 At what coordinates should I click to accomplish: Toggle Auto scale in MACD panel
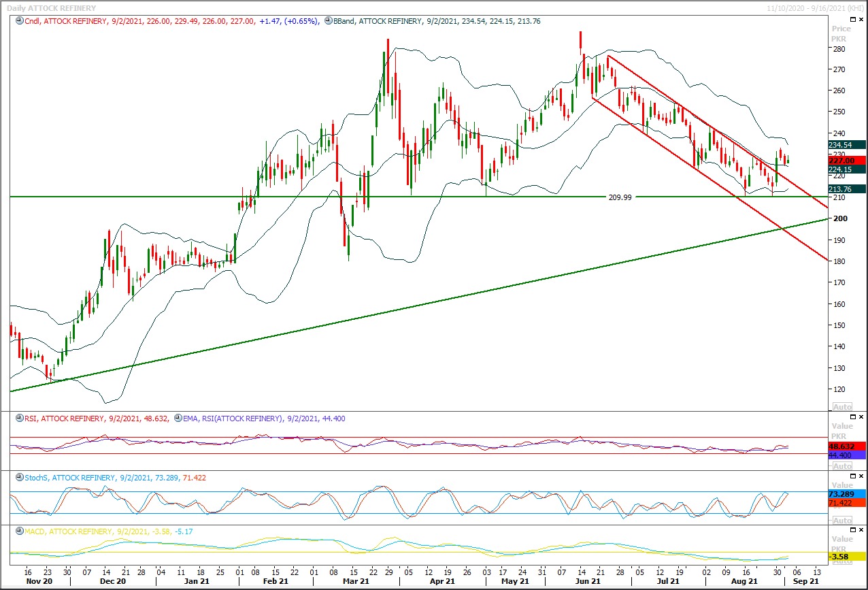[842, 561]
